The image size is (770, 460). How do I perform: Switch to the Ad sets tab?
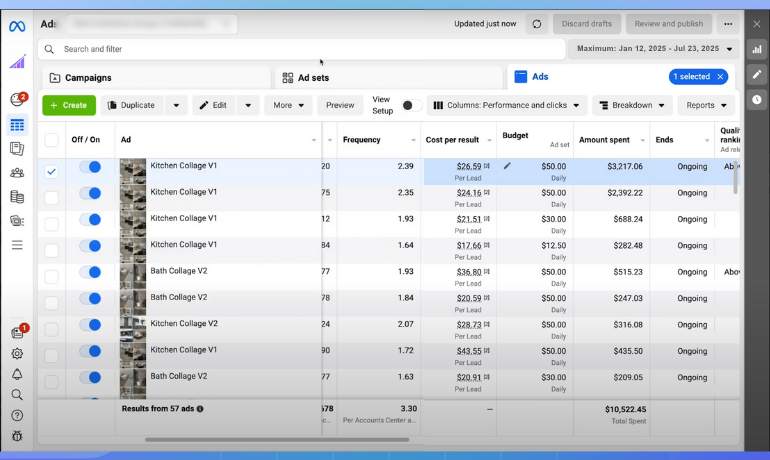pyautogui.click(x=389, y=78)
